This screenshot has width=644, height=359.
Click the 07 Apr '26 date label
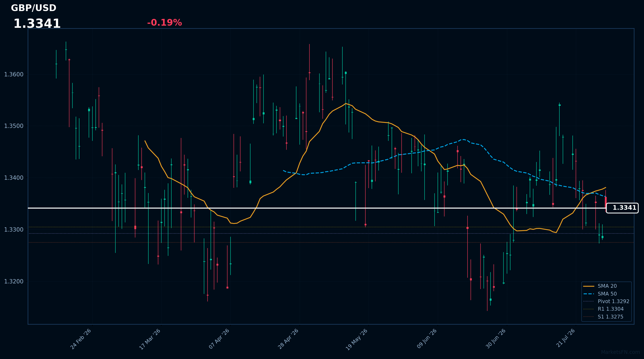pyautogui.click(x=219, y=339)
